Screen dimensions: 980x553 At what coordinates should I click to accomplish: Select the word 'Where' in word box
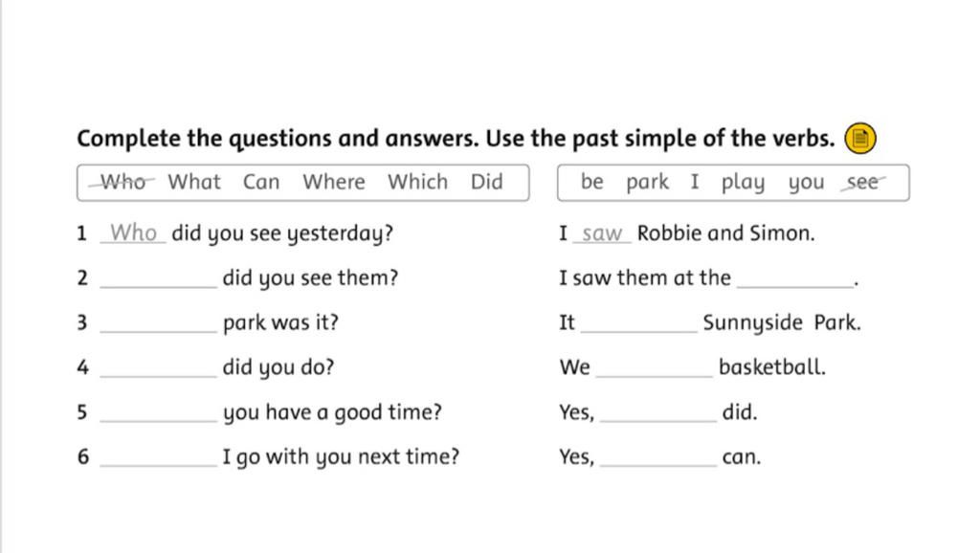(x=334, y=182)
